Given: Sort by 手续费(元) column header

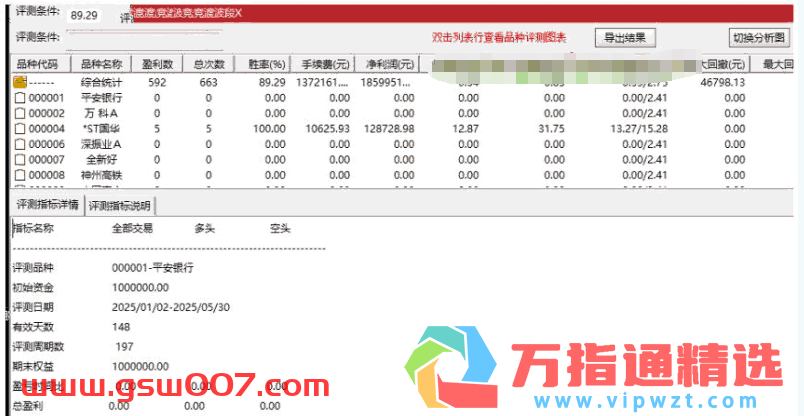Looking at the screenshot, I should pyautogui.click(x=323, y=64).
